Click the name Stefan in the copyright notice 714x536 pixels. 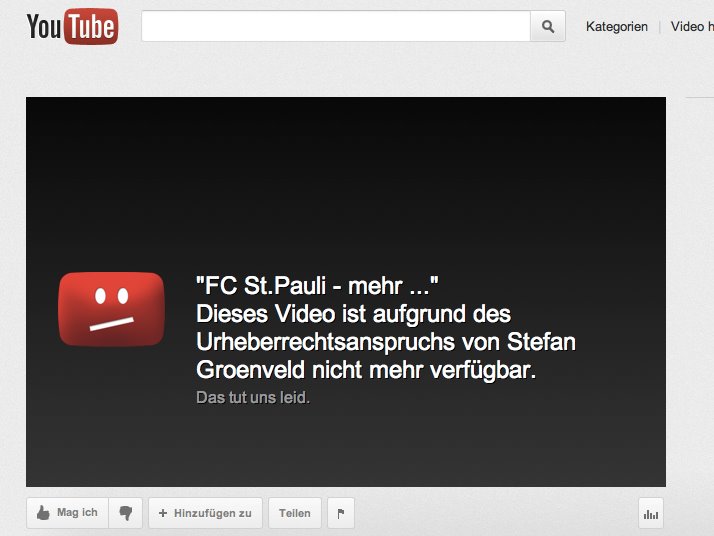pos(541,342)
